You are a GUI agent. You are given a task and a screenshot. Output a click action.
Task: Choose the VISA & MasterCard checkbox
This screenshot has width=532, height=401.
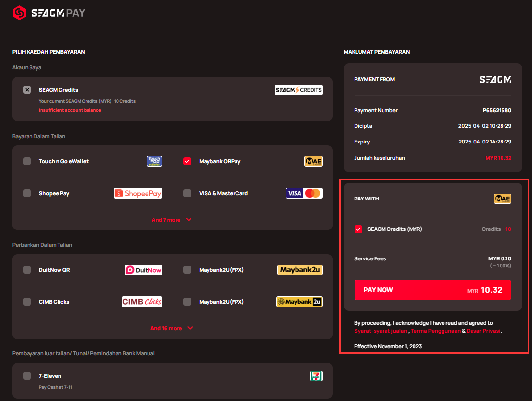tap(187, 193)
